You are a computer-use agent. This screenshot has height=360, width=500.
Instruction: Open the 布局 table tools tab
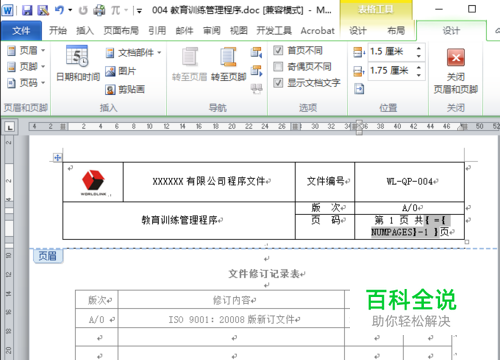pos(396,31)
